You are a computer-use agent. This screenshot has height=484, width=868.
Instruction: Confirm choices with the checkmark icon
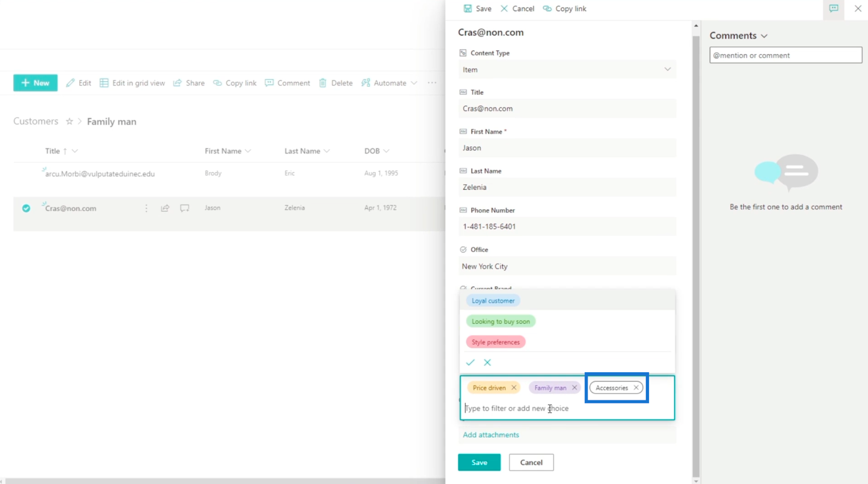pyautogui.click(x=470, y=363)
